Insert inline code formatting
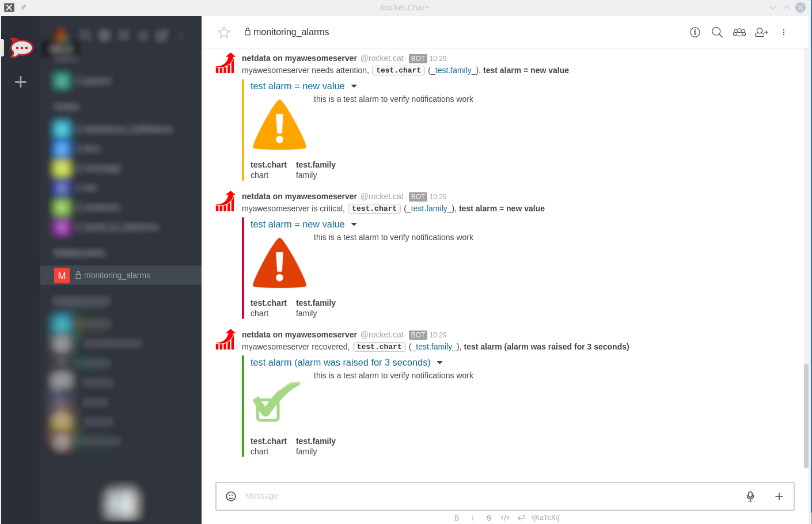Viewport: 812px width, 524px height. pyautogui.click(x=505, y=518)
